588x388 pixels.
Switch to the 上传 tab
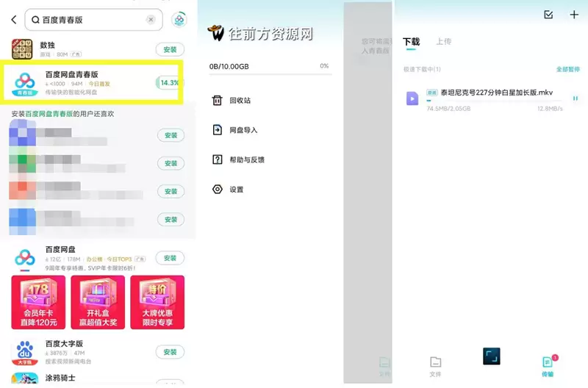(x=444, y=42)
